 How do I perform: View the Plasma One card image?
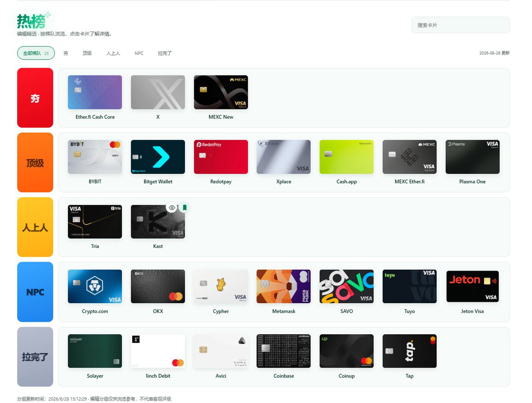coord(473,157)
